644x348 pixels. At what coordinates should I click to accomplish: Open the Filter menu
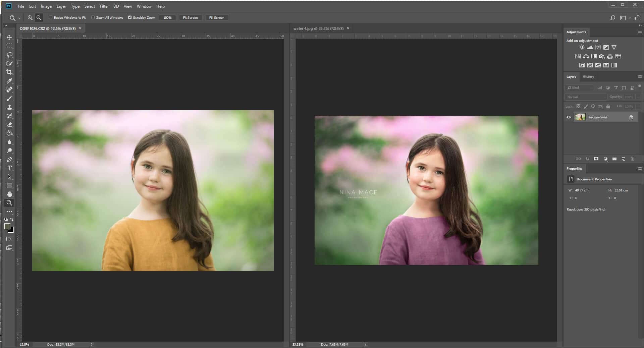pyautogui.click(x=104, y=6)
